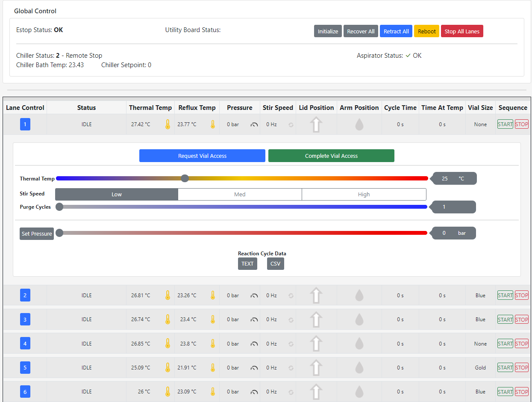
Task: Expand lane 5 controls
Action: point(25,367)
